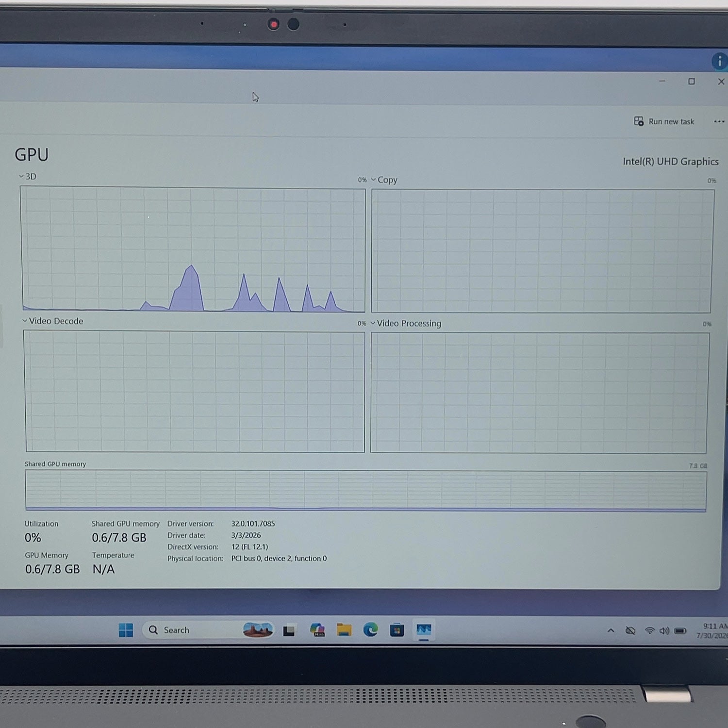The height and width of the screenshot is (728, 728).
Task: Click the 3D usage graph
Action: click(x=193, y=249)
